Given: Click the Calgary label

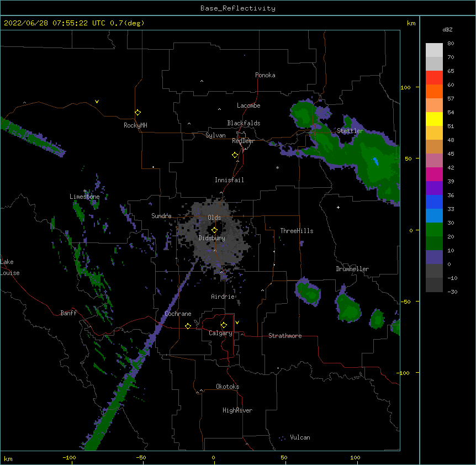Looking at the screenshot, I should 221,333.
